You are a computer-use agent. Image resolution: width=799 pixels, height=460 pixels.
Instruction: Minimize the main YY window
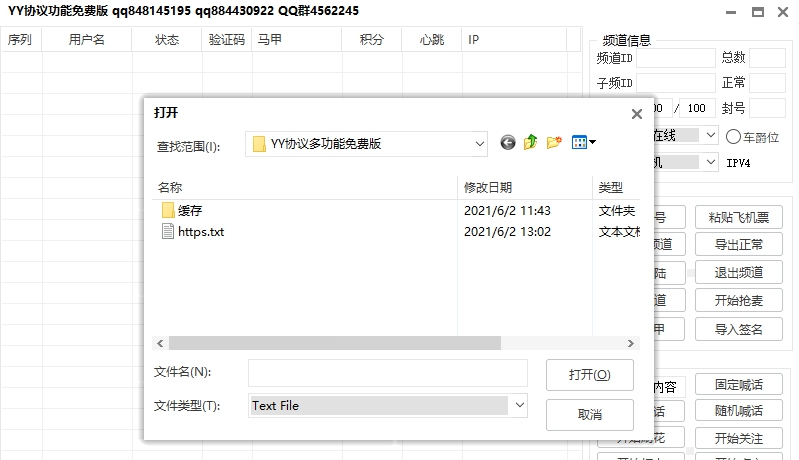point(731,12)
